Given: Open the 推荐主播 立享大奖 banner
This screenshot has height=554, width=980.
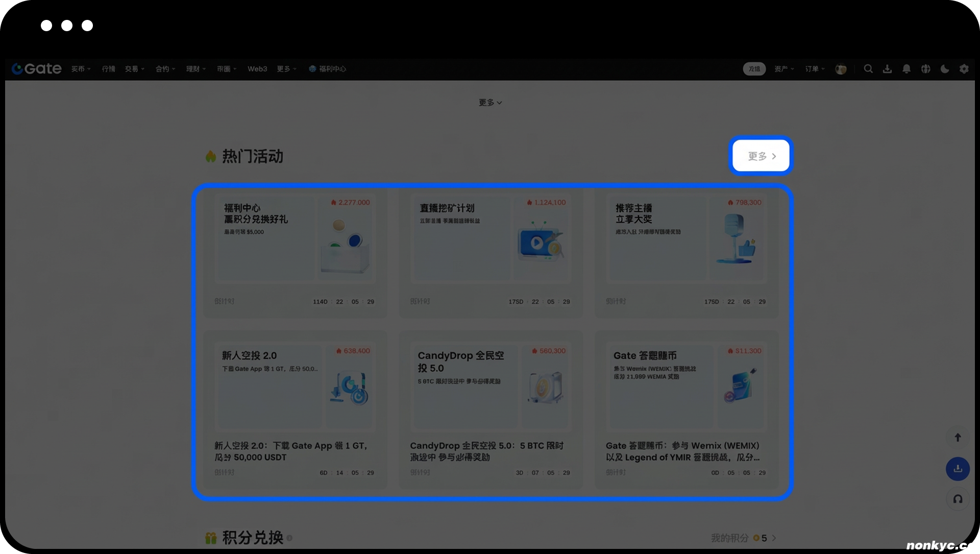Looking at the screenshot, I should [687, 238].
